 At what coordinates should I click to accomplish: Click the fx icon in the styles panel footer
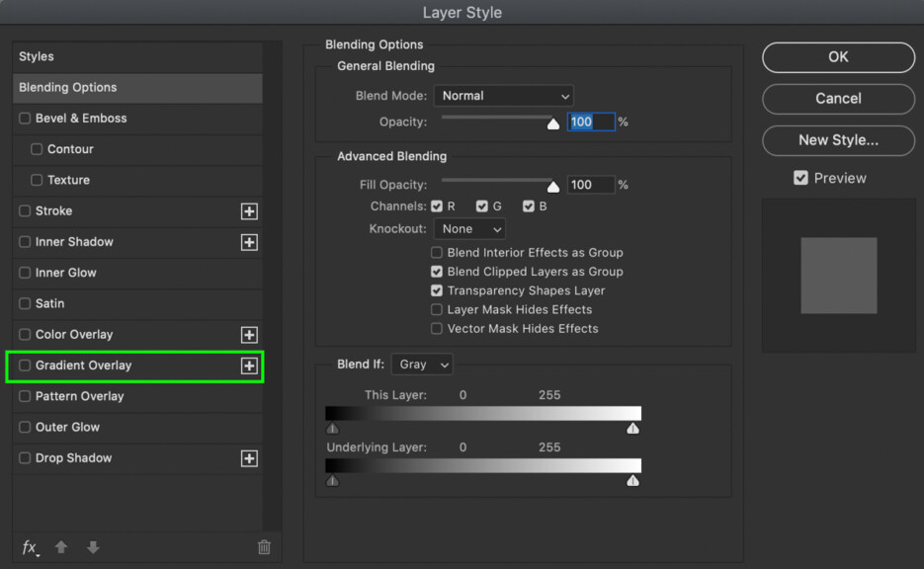click(29, 546)
